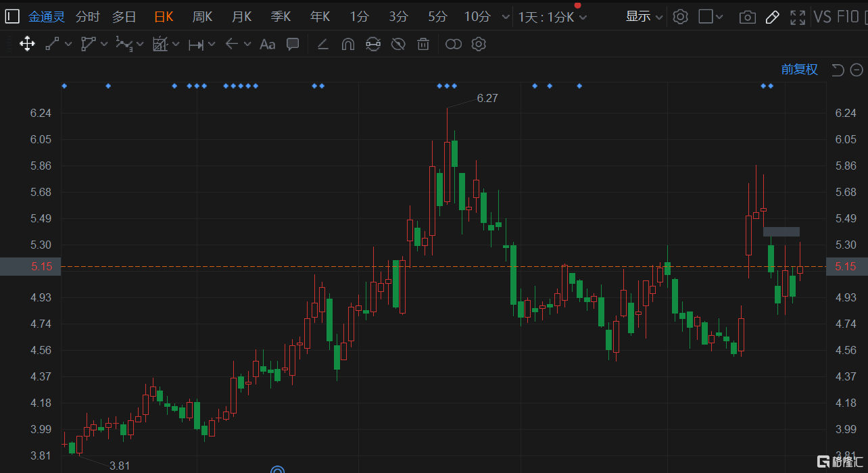
Task: Click the angle line eraser icon
Action: click(322, 45)
